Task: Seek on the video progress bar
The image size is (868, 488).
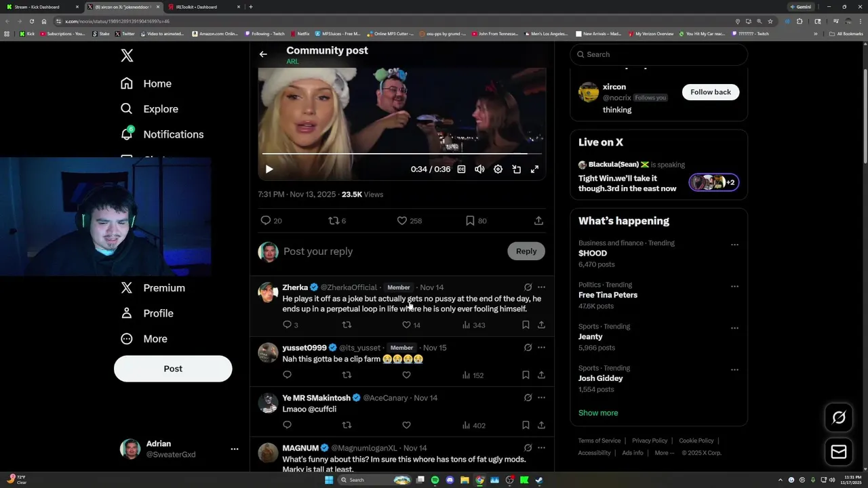Action: 401,154
